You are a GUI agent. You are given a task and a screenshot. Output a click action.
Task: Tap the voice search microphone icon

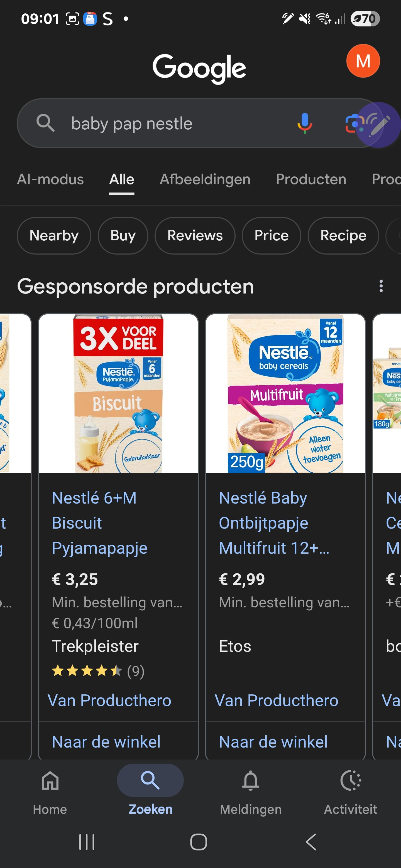pos(305,123)
